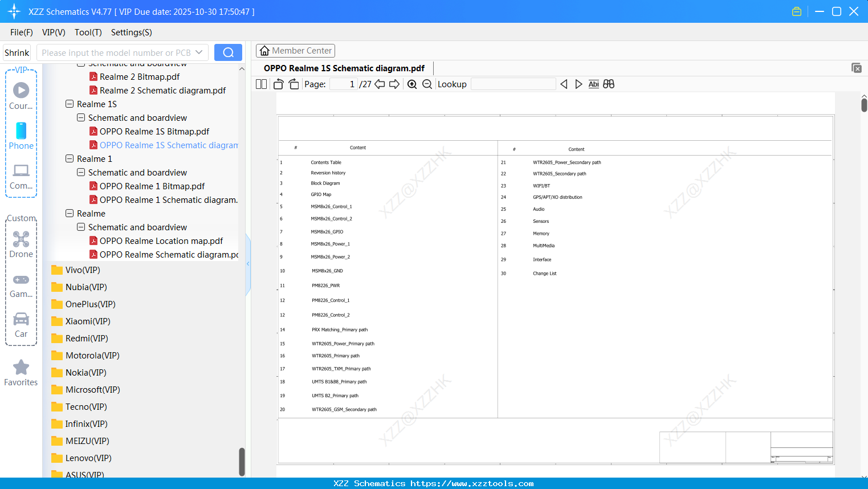Click the Lookup text field
The width and height of the screenshot is (868, 489).
(514, 84)
